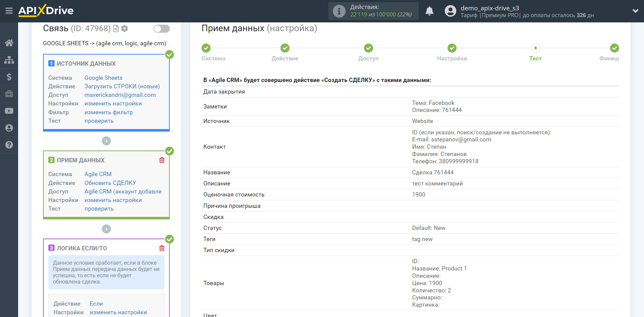Open the notifications bell
Screen dimensions: 644x317
point(429,11)
